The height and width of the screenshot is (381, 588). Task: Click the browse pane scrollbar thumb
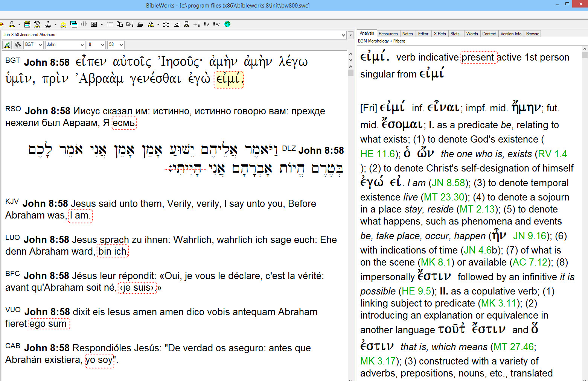click(x=350, y=73)
